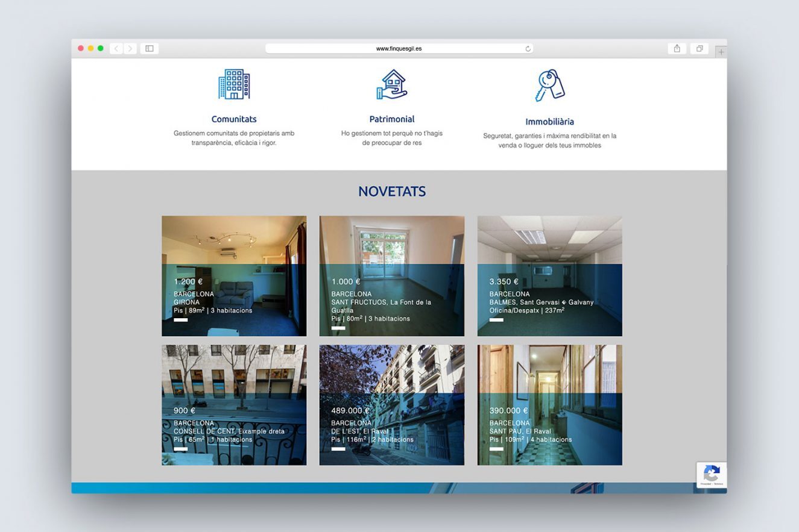Click the reCAPTCHA badge

click(712, 475)
